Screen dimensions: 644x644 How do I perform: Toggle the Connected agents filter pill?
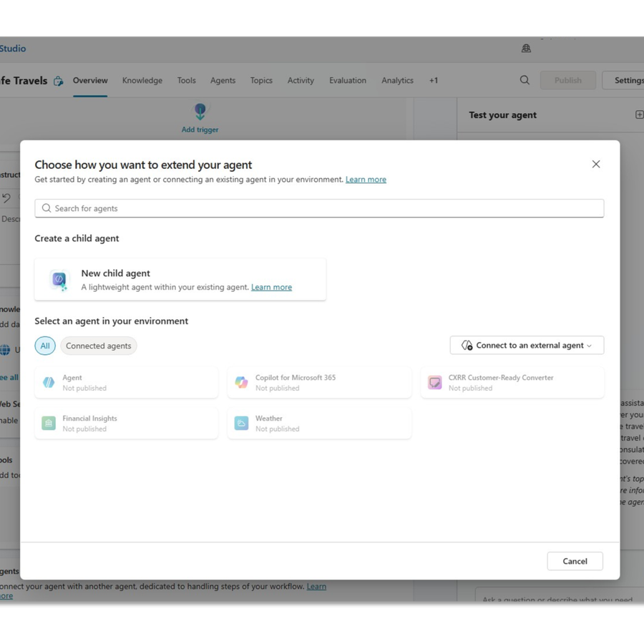pos(99,346)
